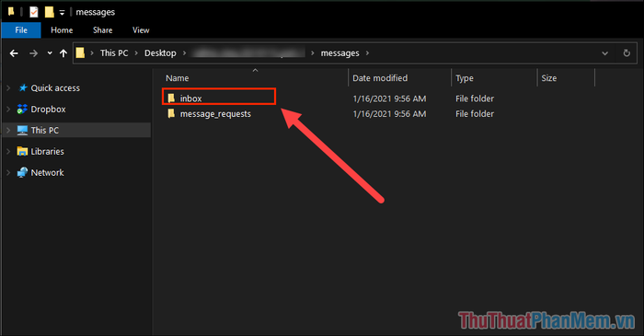
Task: Expand the Quick access tree node
Action: click(x=8, y=87)
